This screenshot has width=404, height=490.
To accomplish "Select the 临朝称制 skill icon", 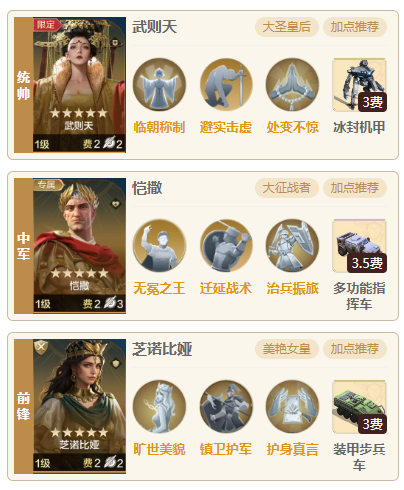I will click(159, 85).
